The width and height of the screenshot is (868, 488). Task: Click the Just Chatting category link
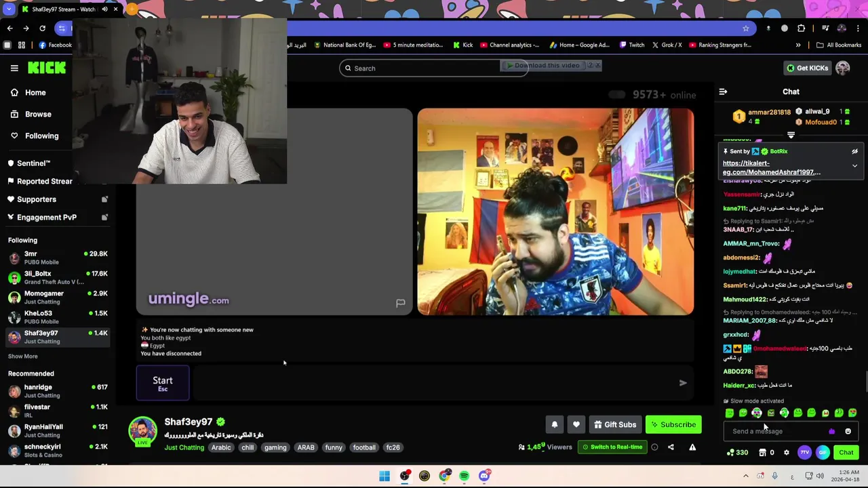pyautogui.click(x=184, y=447)
